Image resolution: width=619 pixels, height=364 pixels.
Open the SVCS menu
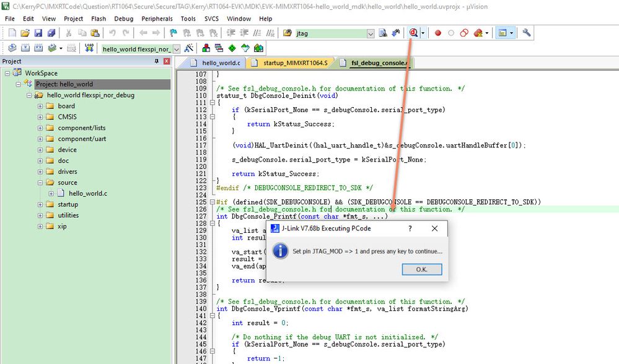(211, 19)
